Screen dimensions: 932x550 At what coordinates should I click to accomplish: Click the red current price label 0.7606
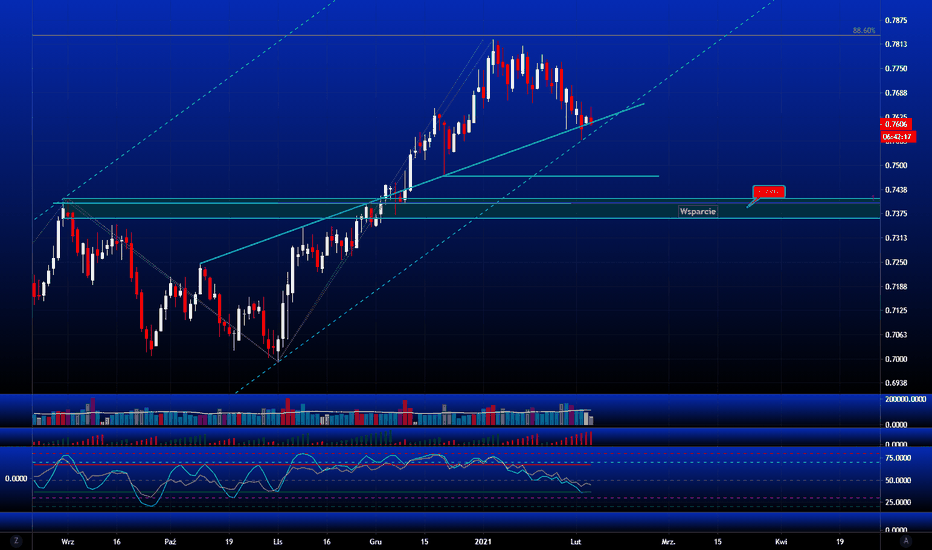point(896,124)
